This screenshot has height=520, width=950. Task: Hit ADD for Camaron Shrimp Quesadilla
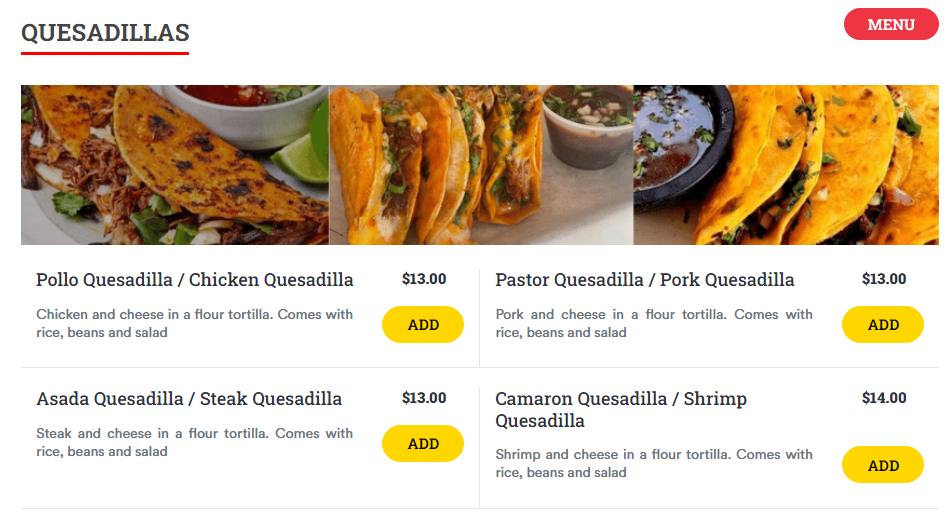pos(883,465)
